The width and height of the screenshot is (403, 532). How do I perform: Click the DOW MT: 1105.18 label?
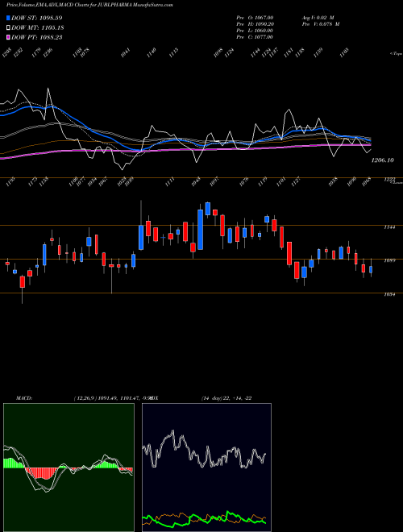pos(38,28)
